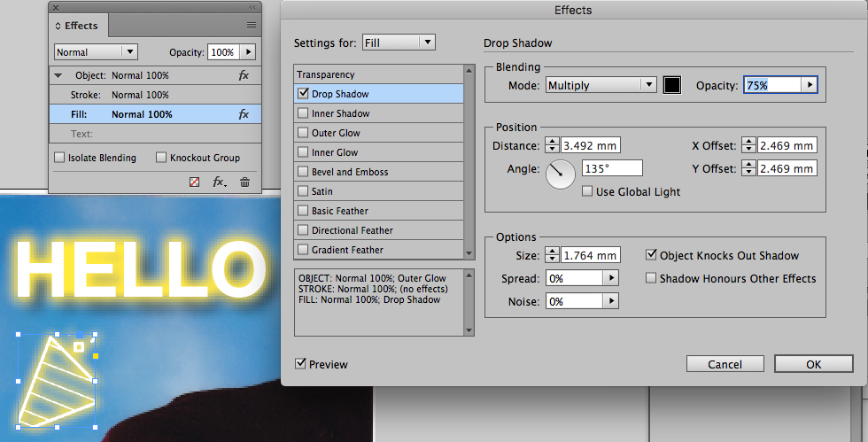Collapse the Object row disclosure triangle
Viewport: 868px width, 442px height.
coord(58,75)
